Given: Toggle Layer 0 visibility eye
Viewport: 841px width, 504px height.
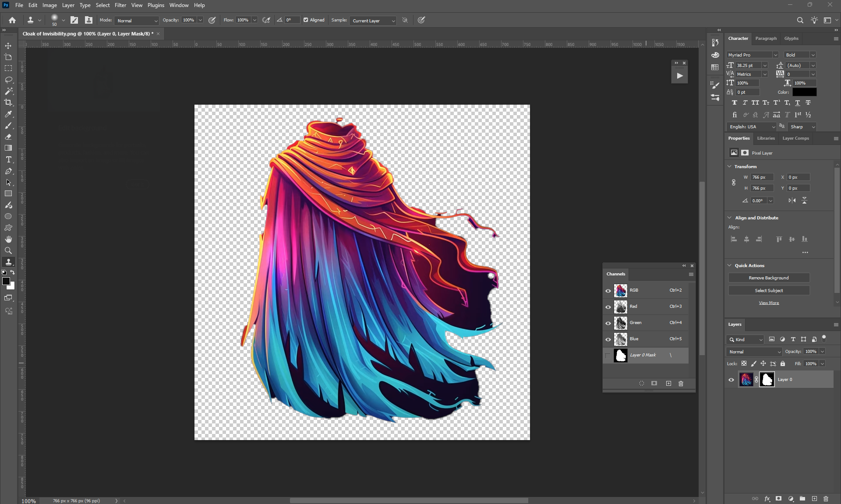Looking at the screenshot, I should (x=731, y=380).
